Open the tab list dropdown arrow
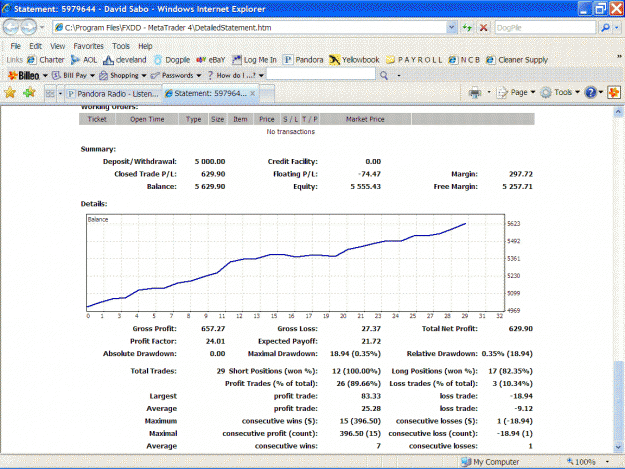Viewport: 625px width, 469px height. 60,94
